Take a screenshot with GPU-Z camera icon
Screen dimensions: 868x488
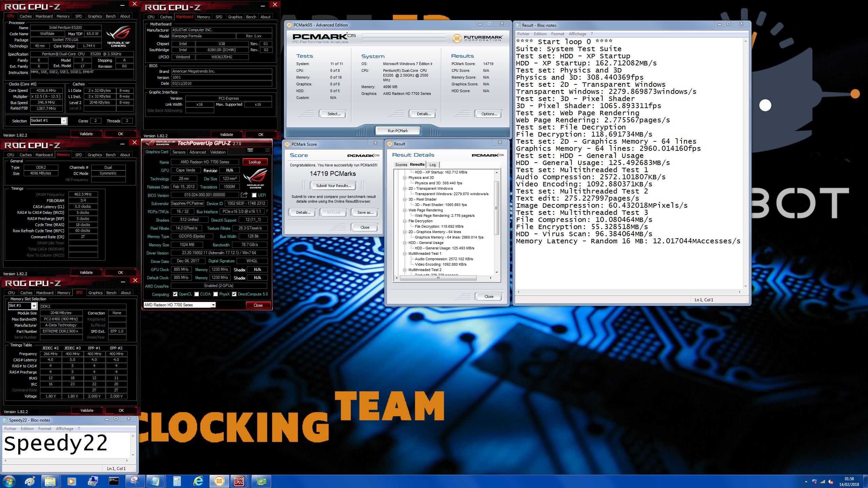tap(250, 150)
